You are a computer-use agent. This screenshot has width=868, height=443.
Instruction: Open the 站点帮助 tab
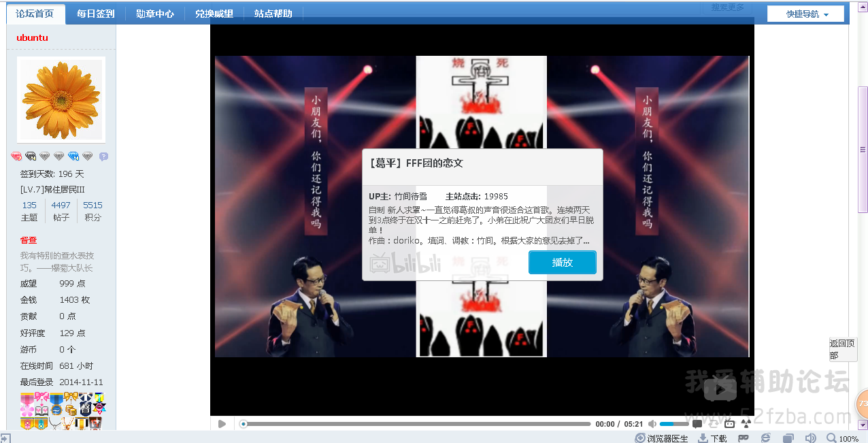pyautogui.click(x=273, y=14)
